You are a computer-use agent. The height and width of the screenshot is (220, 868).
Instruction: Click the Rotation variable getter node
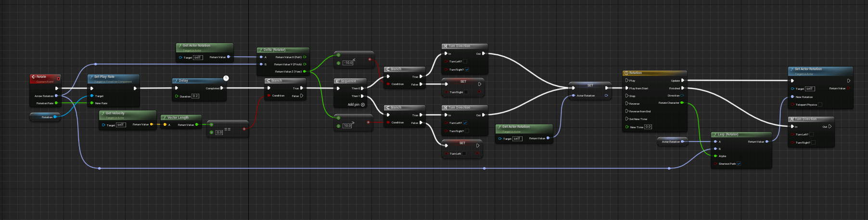tap(45, 117)
